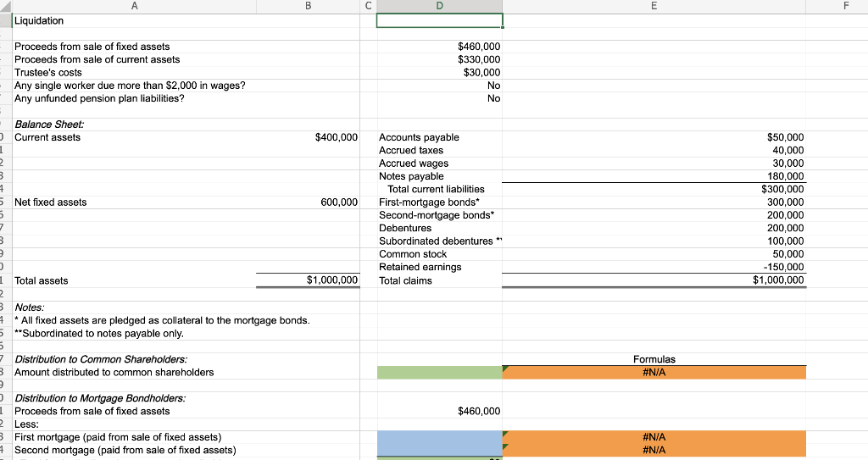
Task: Click the 'Retained earnings' label
Action: point(420,267)
